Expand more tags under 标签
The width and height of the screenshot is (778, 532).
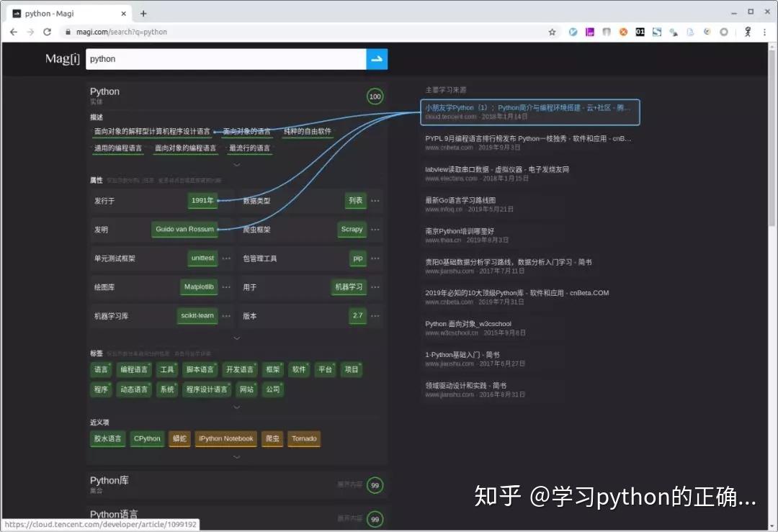point(237,407)
